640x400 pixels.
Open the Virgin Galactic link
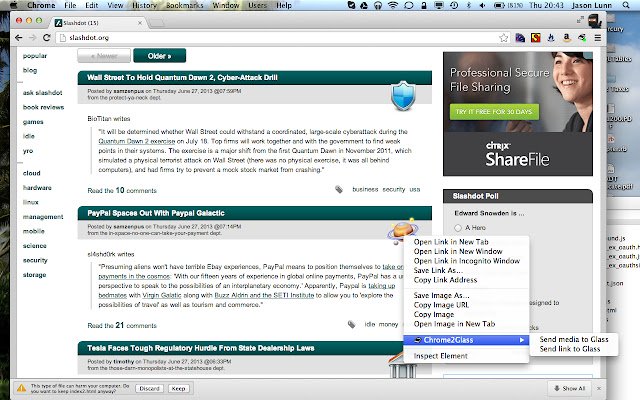(x=162, y=295)
